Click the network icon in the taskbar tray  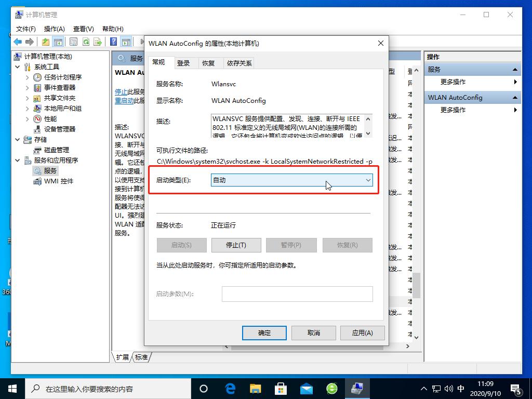[436, 389]
